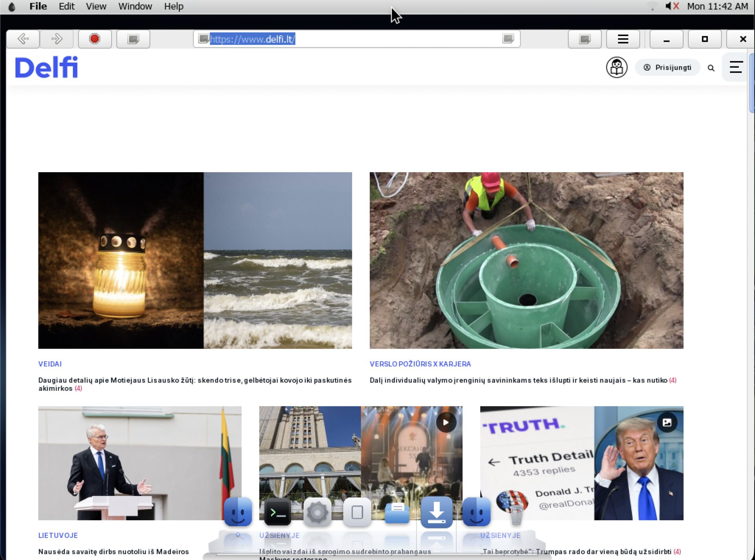Open the Nausėda at podium thumbnail

pyautogui.click(x=140, y=463)
